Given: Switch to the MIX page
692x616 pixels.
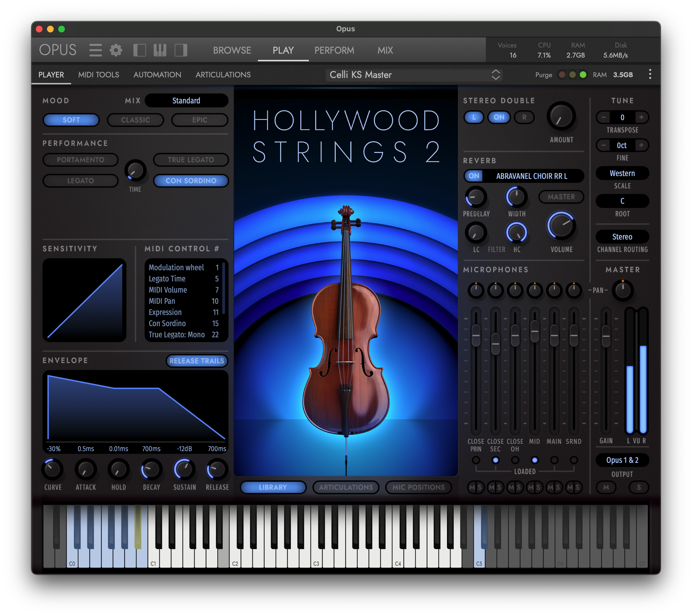Looking at the screenshot, I should click(x=385, y=50).
